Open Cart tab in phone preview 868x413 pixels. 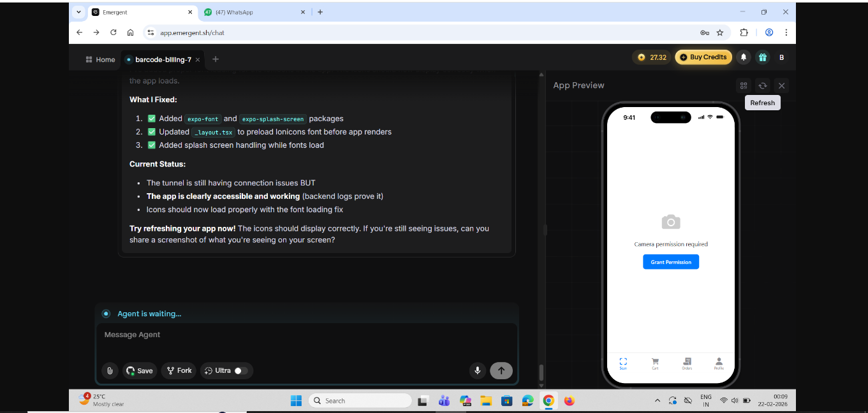(655, 363)
